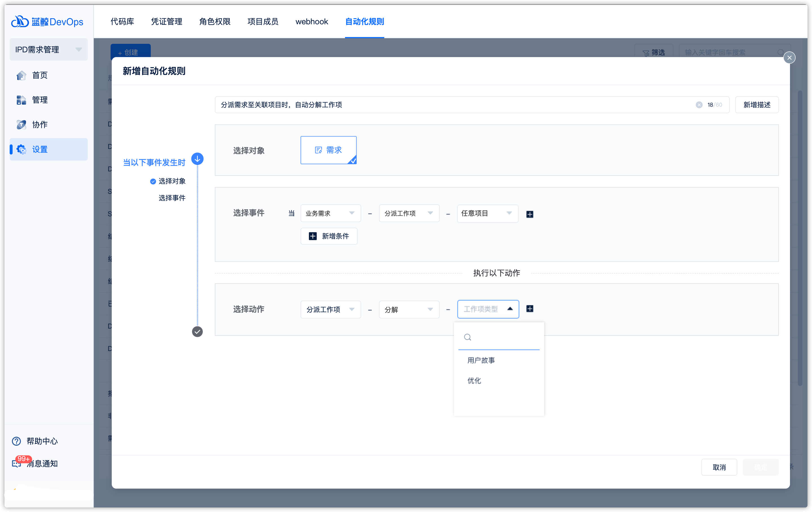This screenshot has height=512, width=812.
Task: Click the 新增条件 button
Action: pyautogui.click(x=329, y=236)
